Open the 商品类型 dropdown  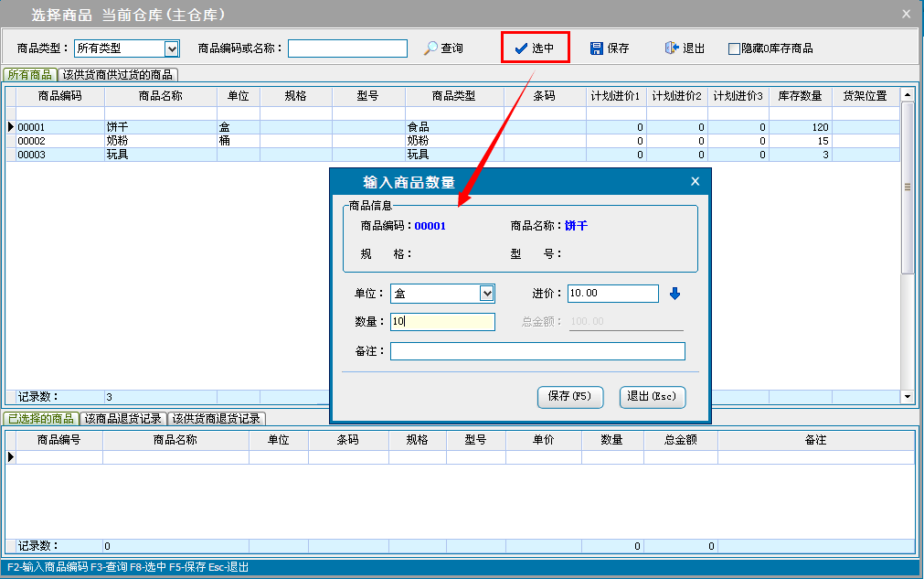(x=171, y=48)
